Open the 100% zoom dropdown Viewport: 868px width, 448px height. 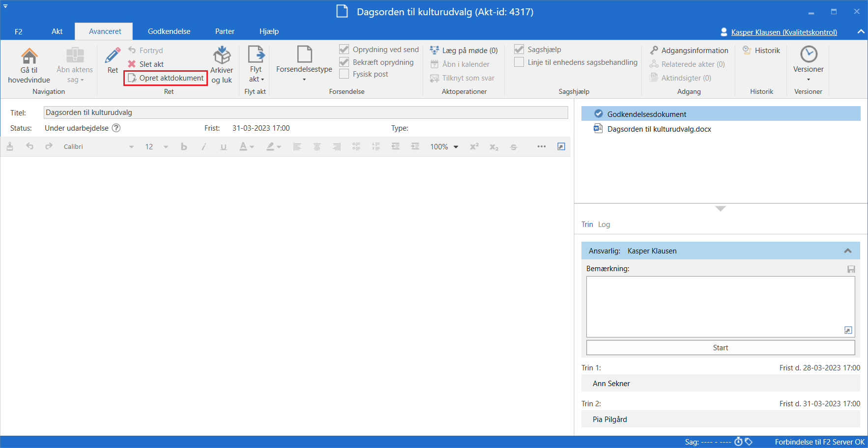pyautogui.click(x=444, y=146)
